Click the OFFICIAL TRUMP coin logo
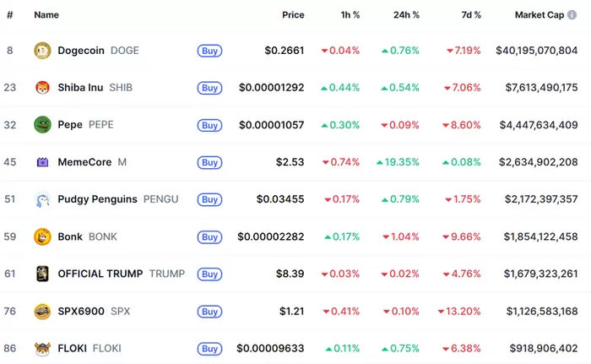The width and height of the screenshot is (591, 364). click(42, 274)
